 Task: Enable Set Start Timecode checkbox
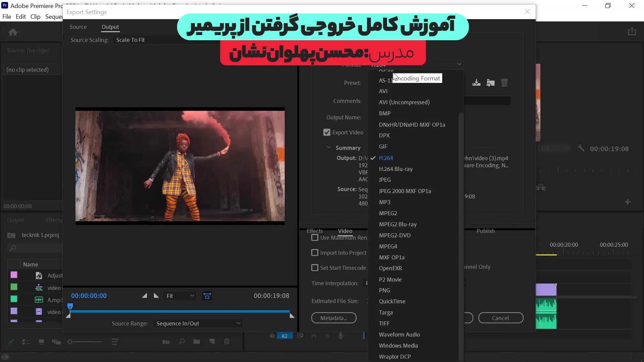pos(315,268)
